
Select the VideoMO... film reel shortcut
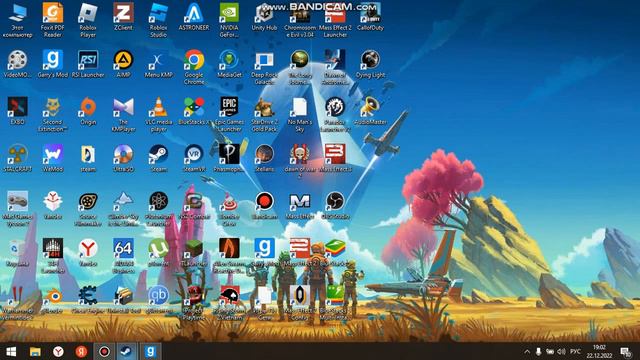pyautogui.click(x=17, y=64)
